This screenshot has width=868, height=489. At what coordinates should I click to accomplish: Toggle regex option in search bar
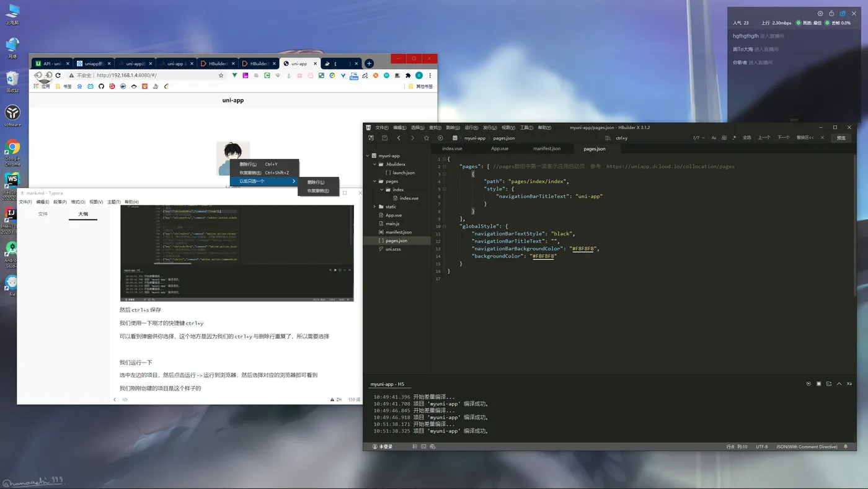(x=735, y=138)
